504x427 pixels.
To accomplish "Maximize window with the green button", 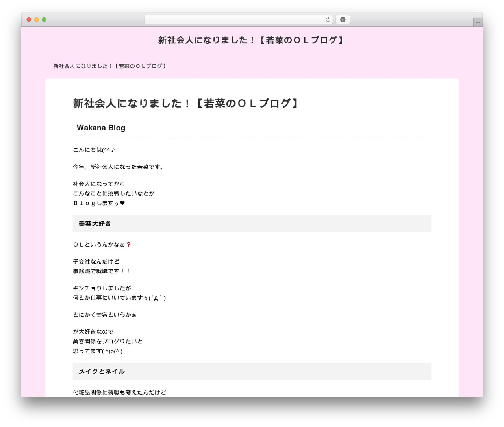I will pyautogui.click(x=44, y=20).
